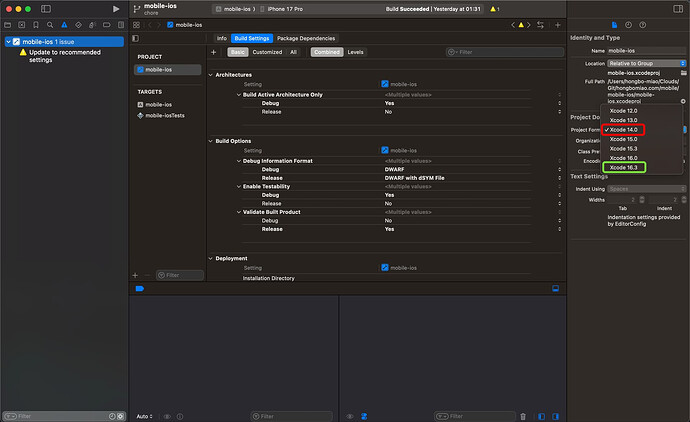Collapse Debug Information Format setting row
The image size is (690, 422).
tap(240, 160)
